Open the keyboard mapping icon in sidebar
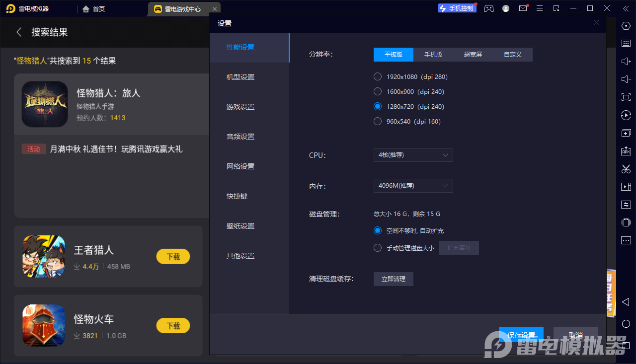The height and width of the screenshot is (364, 636). coord(626,43)
